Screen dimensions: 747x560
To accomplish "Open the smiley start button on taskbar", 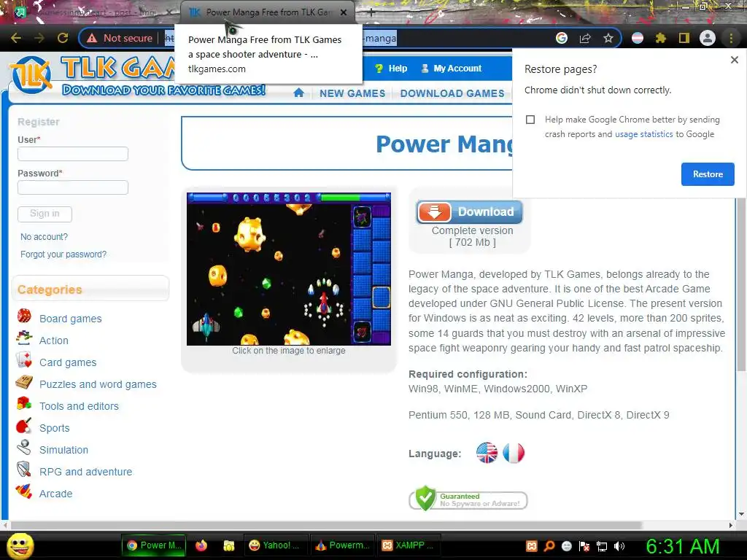I will click(x=20, y=546).
